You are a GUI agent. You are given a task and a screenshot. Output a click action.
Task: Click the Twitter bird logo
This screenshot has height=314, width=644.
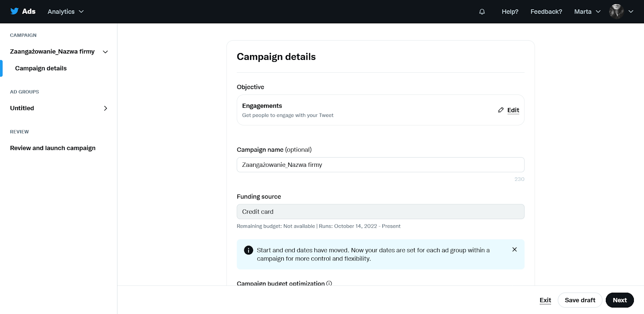click(14, 11)
